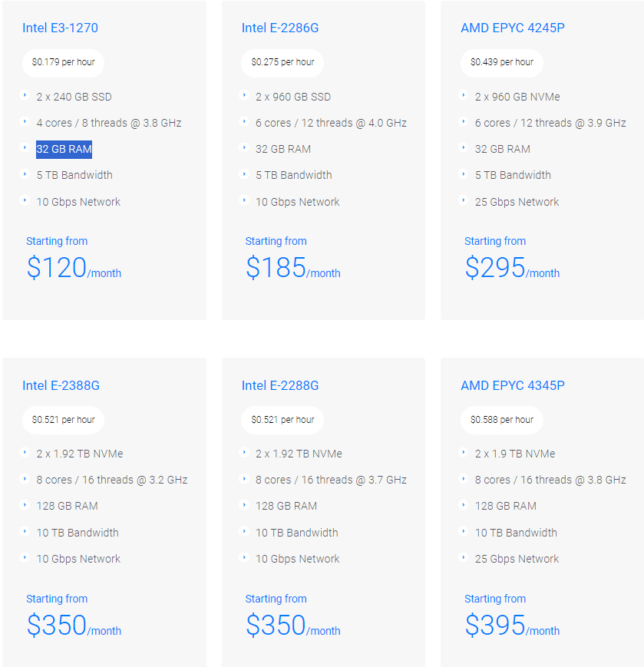Select the $0.275 per hour badge
Image resolution: width=644 pixels, height=667 pixels.
point(282,62)
